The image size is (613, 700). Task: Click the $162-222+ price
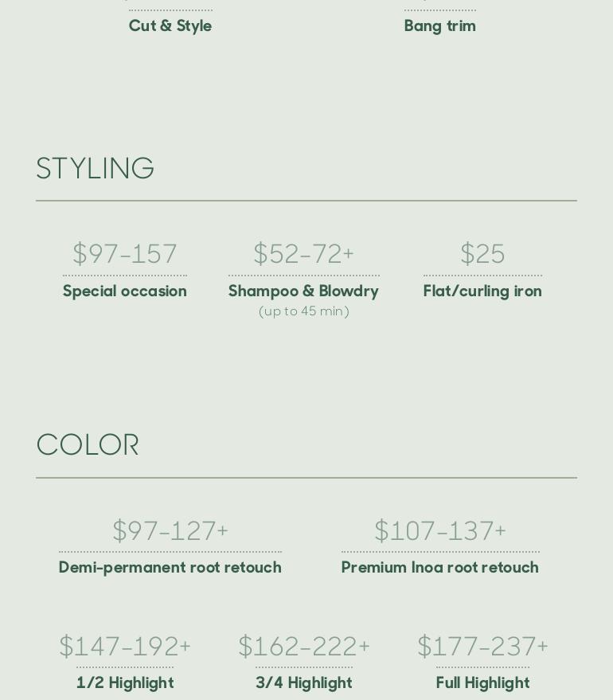pos(303,646)
